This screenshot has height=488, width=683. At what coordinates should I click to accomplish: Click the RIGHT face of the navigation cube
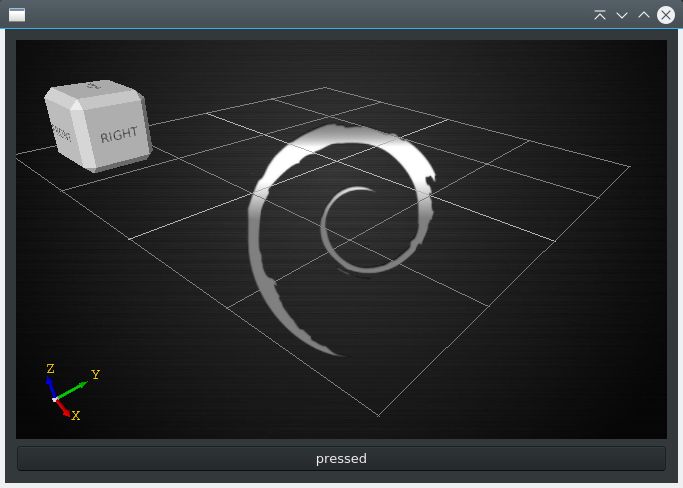coord(116,134)
